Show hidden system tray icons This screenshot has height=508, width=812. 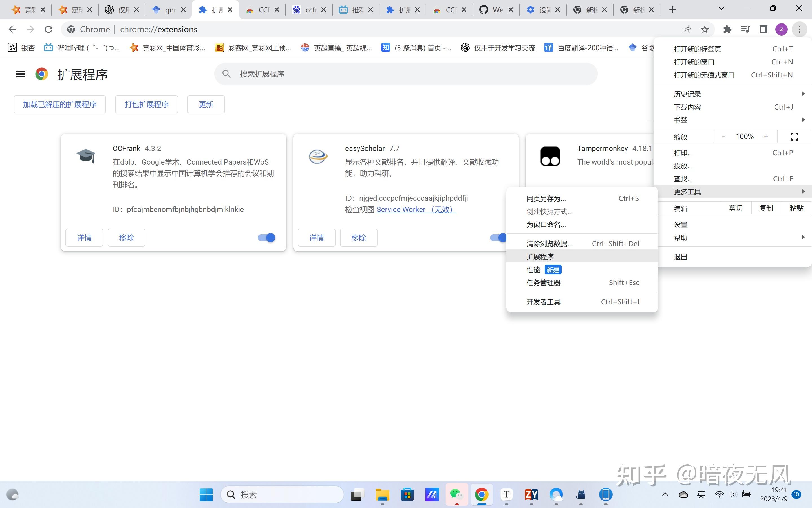tap(665, 494)
